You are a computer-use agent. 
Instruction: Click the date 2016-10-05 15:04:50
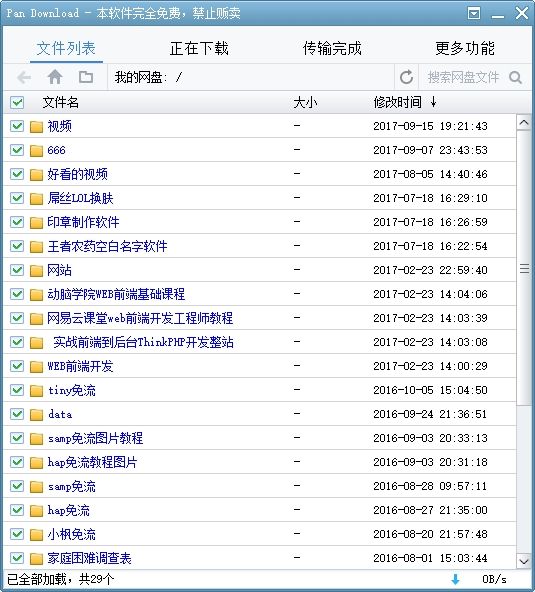pyautogui.click(x=430, y=390)
